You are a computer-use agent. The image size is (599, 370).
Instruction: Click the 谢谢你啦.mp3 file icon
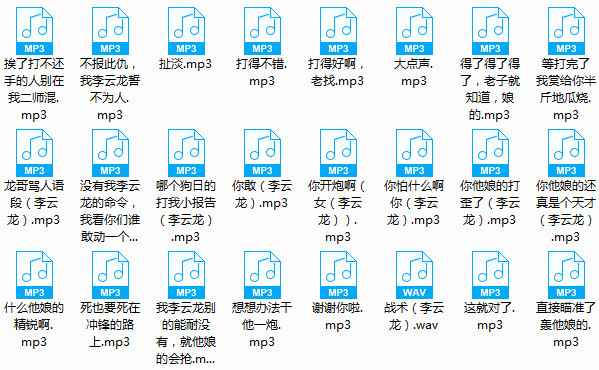tap(338, 275)
